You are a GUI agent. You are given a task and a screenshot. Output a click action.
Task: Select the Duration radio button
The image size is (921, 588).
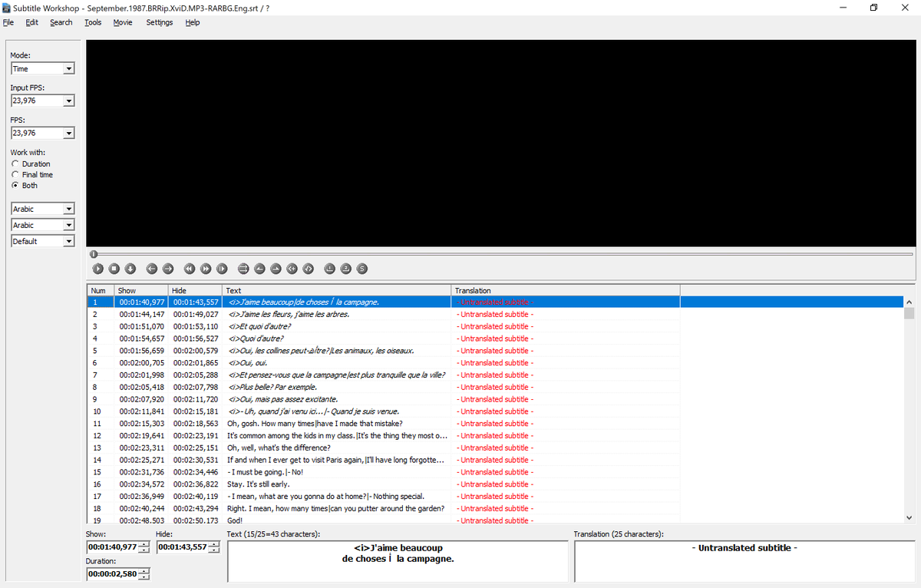coord(31,164)
